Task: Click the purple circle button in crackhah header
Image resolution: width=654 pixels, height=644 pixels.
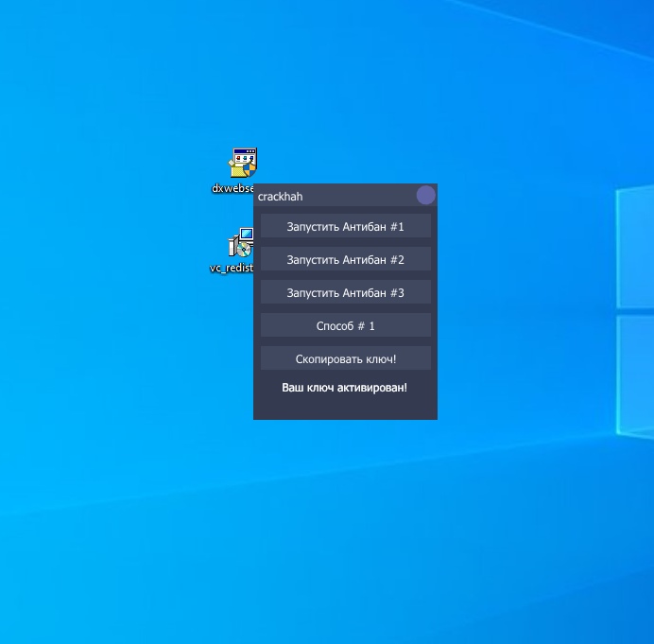Action: pyautogui.click(x=426, y=195)
